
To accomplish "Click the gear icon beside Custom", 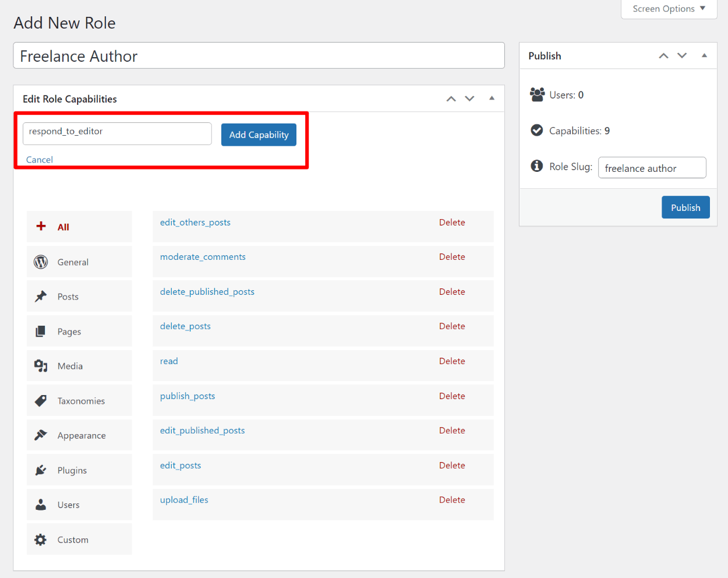I will point(40,540).
